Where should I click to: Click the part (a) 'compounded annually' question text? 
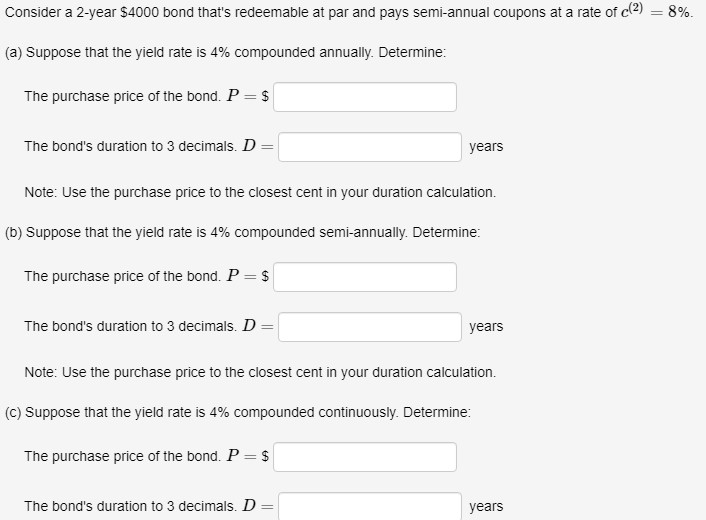(226, 53)
